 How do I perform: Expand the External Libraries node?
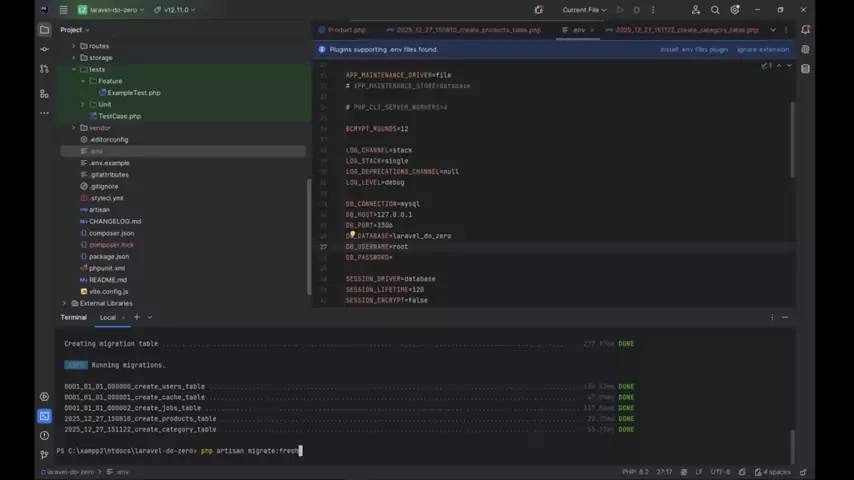coord(65,303)
